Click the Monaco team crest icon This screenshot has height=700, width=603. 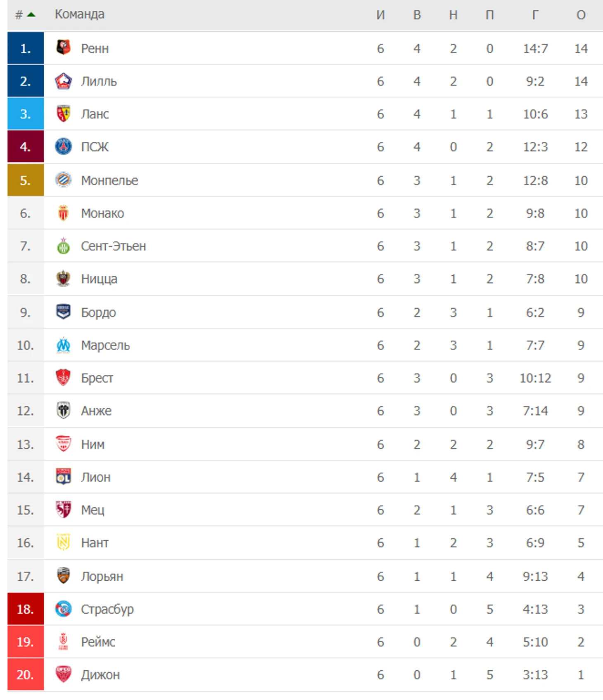63,213
